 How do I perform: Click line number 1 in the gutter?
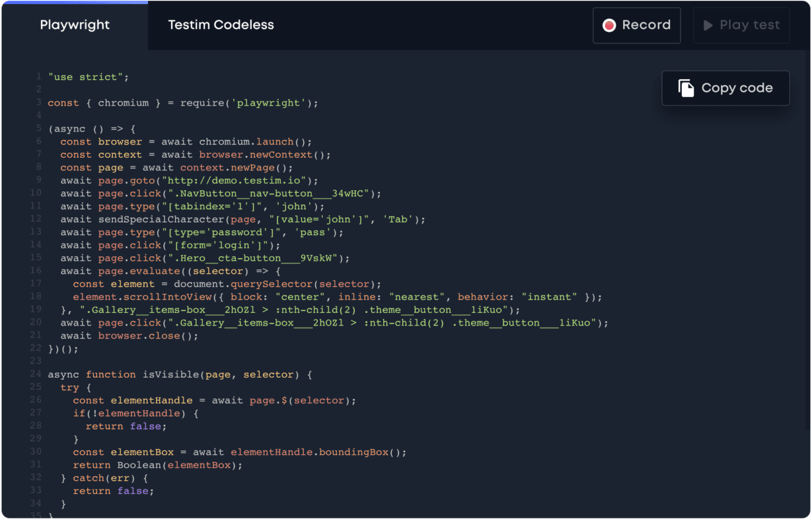(x=38, y=77)
